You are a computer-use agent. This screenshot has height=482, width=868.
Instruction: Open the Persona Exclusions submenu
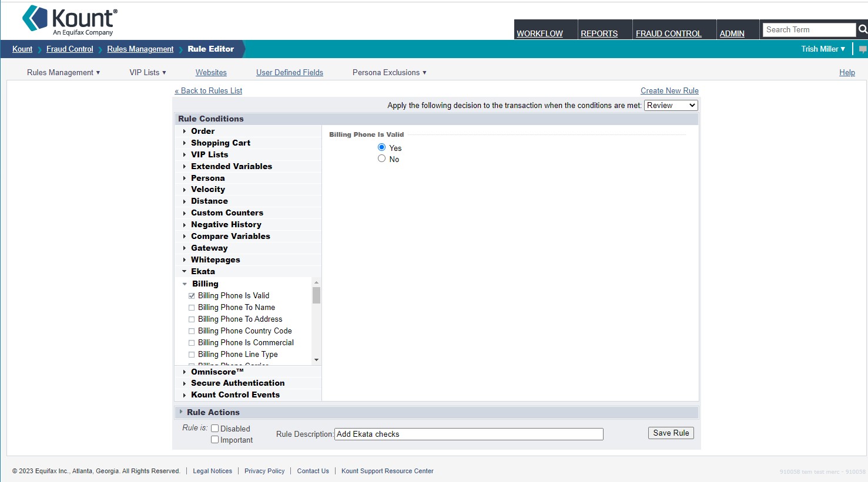[390, 72]
